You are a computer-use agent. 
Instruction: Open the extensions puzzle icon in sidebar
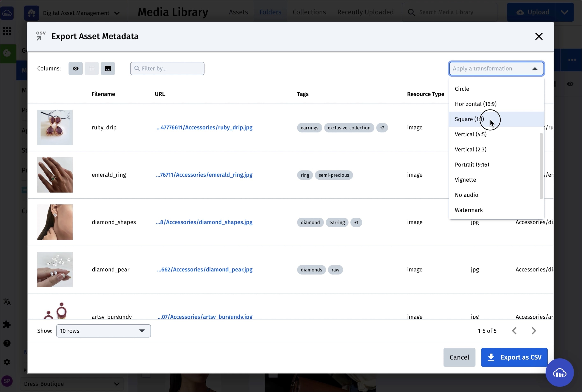pos(7,324)
